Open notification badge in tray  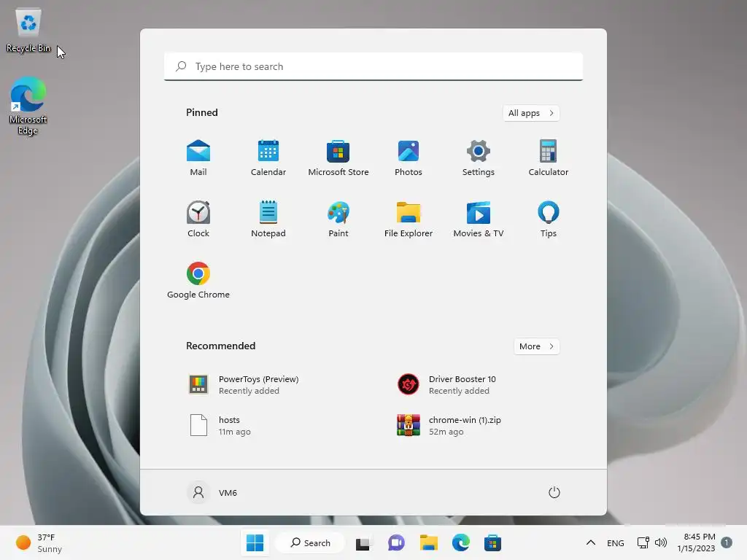coord(727,542)
